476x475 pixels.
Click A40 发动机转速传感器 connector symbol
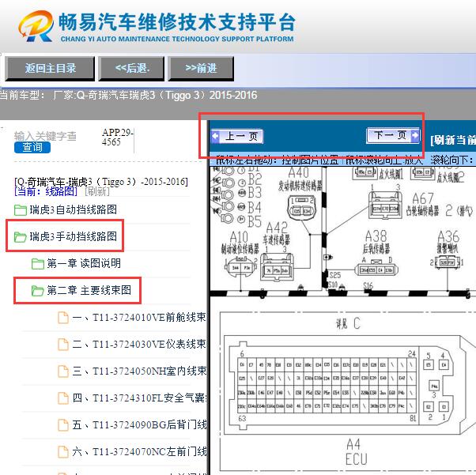302,207
